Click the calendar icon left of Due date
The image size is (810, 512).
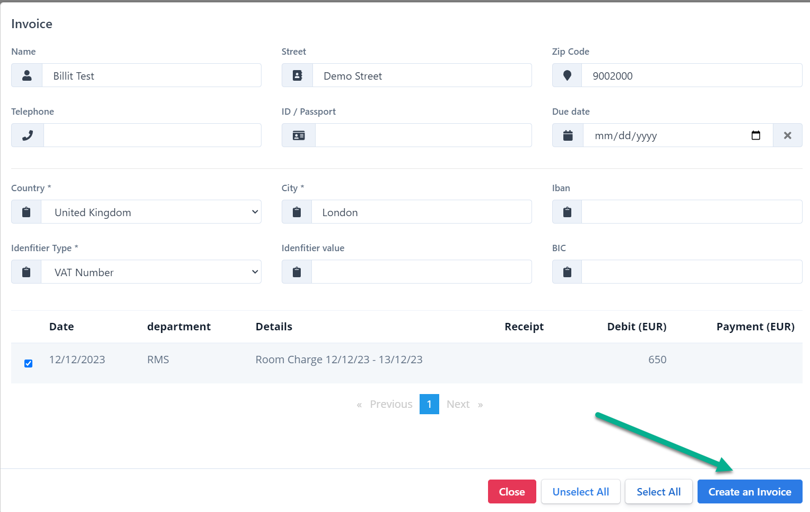567,136
